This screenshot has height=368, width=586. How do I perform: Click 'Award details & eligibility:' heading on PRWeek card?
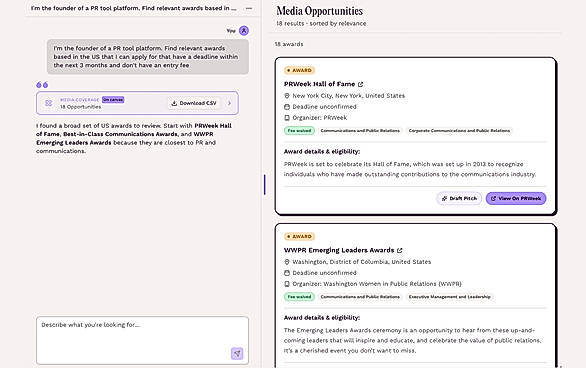pos(322,152)
